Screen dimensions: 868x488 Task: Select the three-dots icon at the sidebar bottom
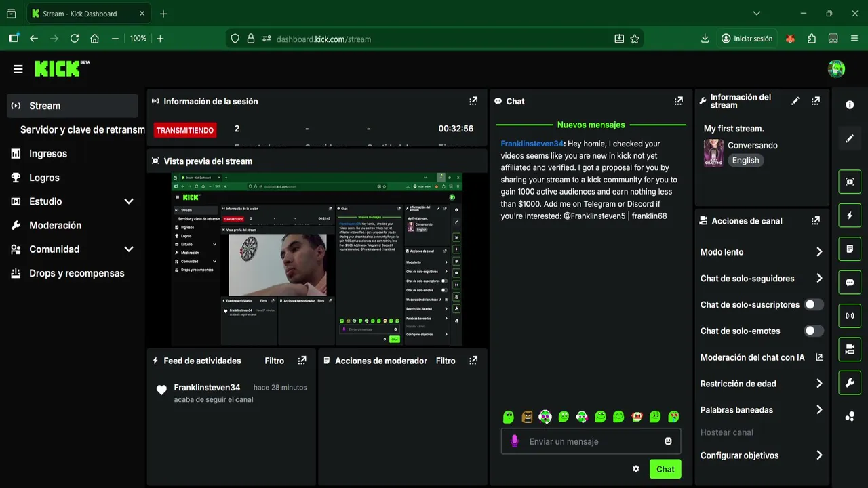tap(850, 416)
